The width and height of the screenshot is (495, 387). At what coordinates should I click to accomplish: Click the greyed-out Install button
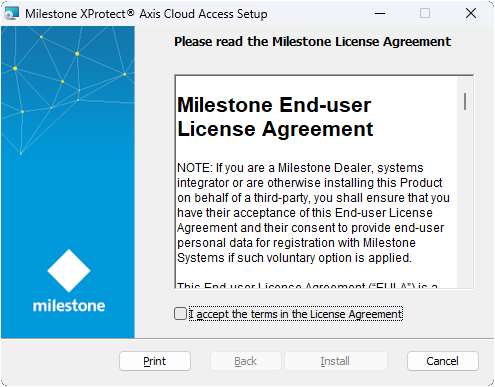coord(335,361)
